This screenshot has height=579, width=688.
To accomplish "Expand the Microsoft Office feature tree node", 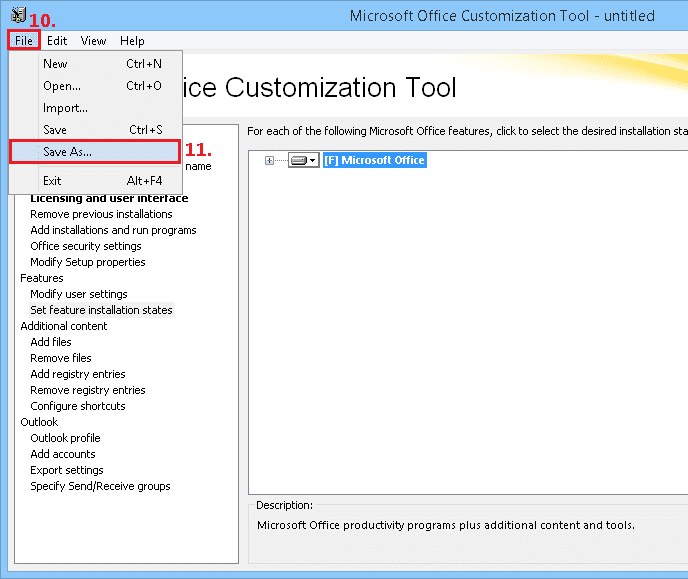I will pos(269,161).
